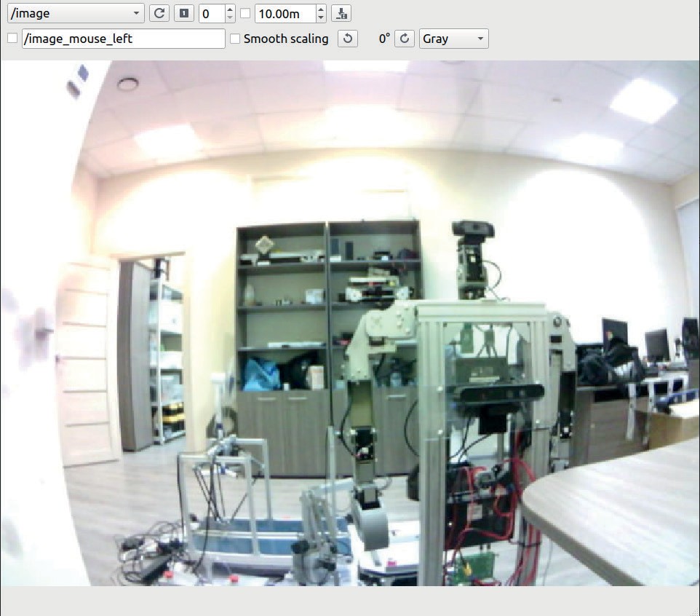This screenshot has height=616, width=700.
Task: Click the save image icon
Action: [x=341, y=14]
